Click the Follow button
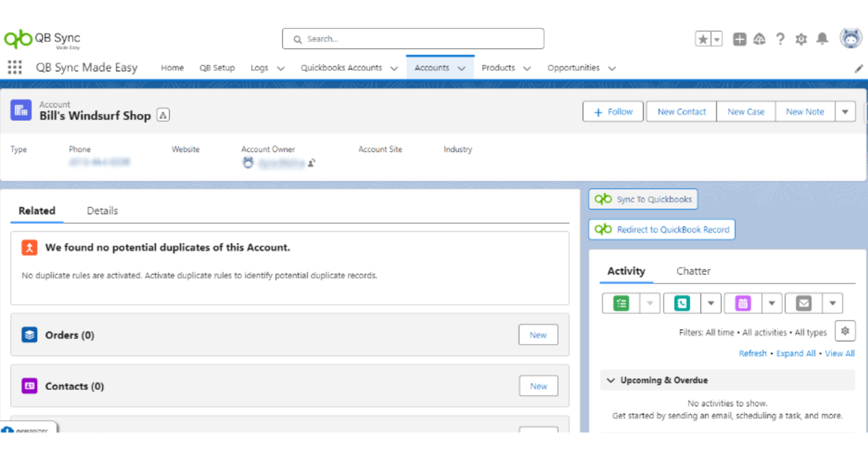 (x=613, y=112)
